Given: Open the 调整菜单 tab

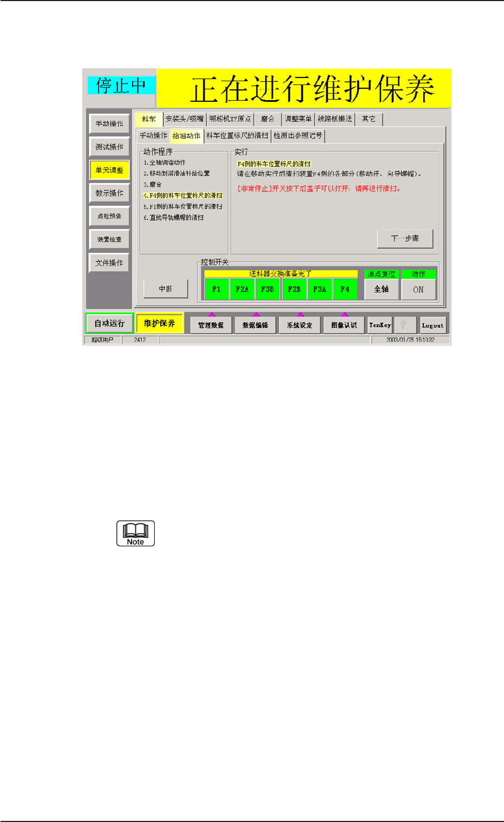Looking at the screenshot, I should point(298,119).
